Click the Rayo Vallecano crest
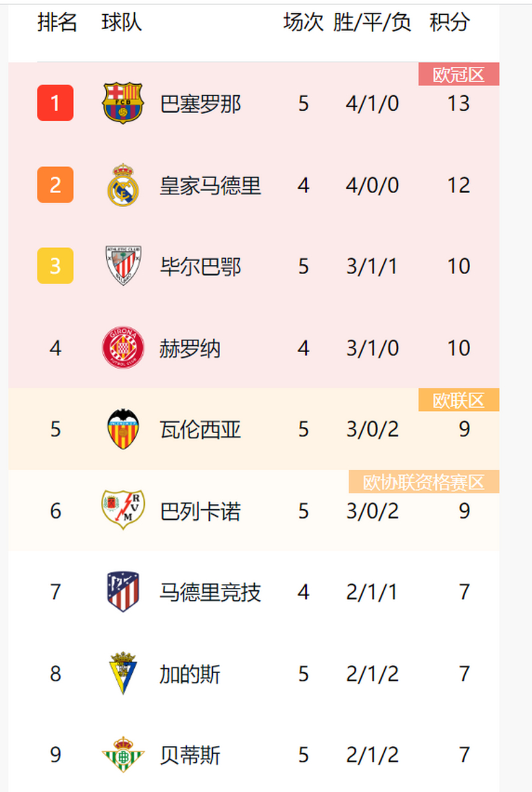 tap(122, 510)
